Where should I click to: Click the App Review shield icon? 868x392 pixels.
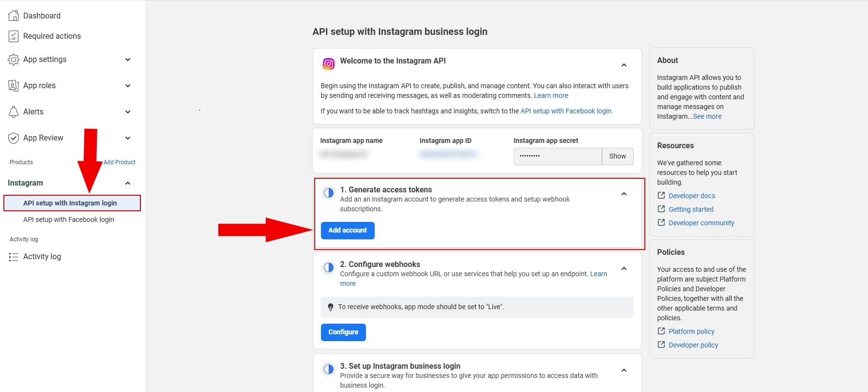coord(14,138)
